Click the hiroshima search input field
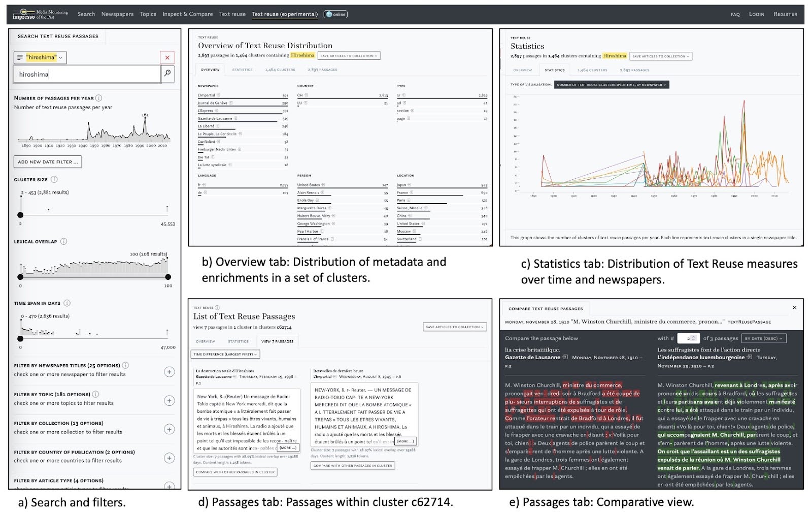812x514 pixels. pos(86,74)
